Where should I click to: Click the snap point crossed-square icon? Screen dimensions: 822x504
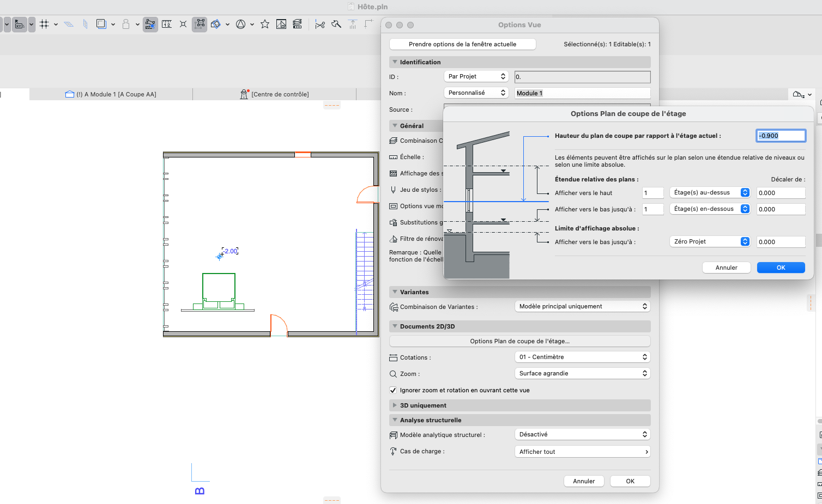point(183,24)
